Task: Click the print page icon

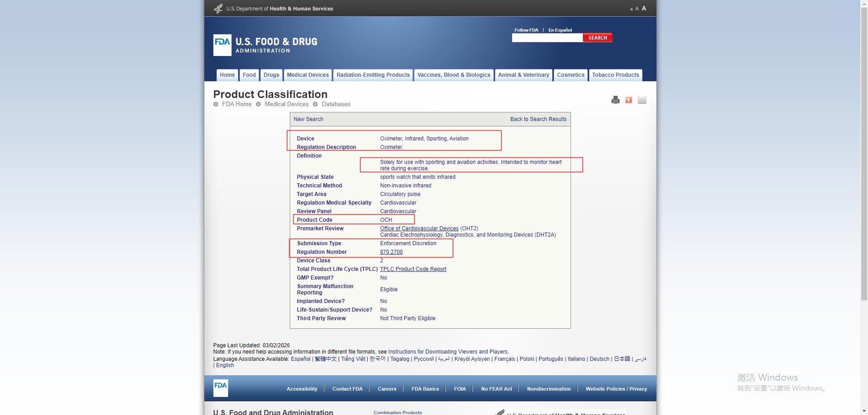Action: point(615,100)
